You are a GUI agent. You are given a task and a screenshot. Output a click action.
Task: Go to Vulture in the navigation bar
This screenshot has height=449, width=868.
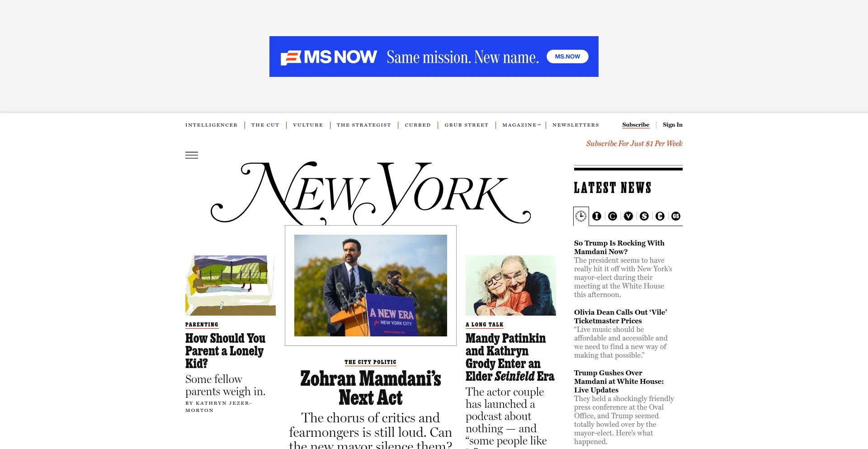pyautogui.click(x=308, y=125)
